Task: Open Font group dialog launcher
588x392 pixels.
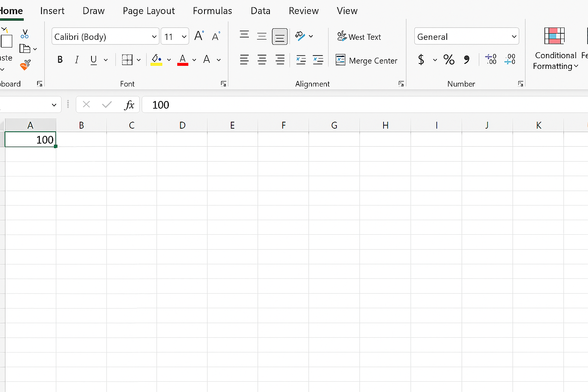Action: [x=224, y=84]
